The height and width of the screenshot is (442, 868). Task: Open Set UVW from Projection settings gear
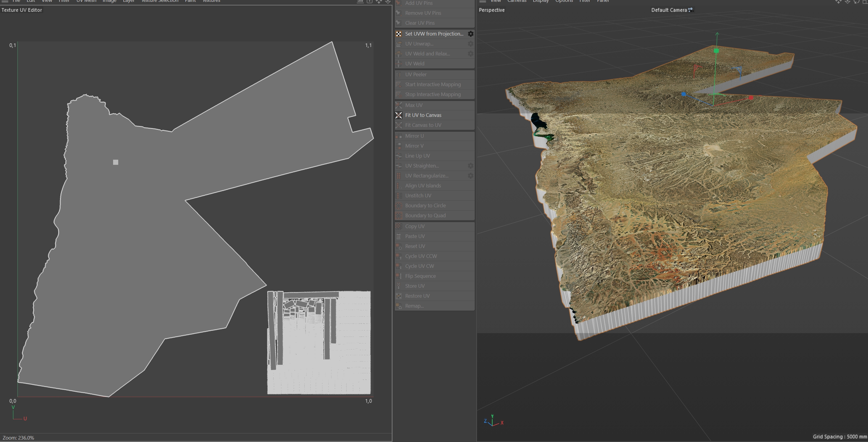point(470,34)
